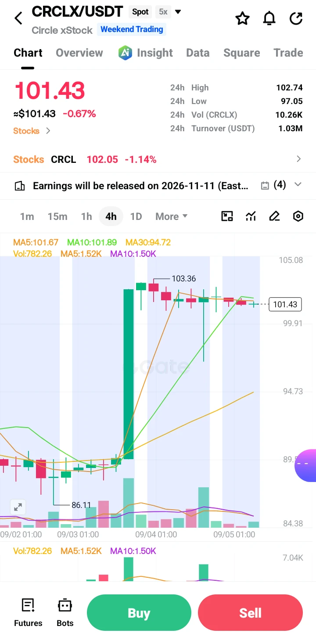
Task: Tap the 24h High value 102.74
Action: coord(289,88)
